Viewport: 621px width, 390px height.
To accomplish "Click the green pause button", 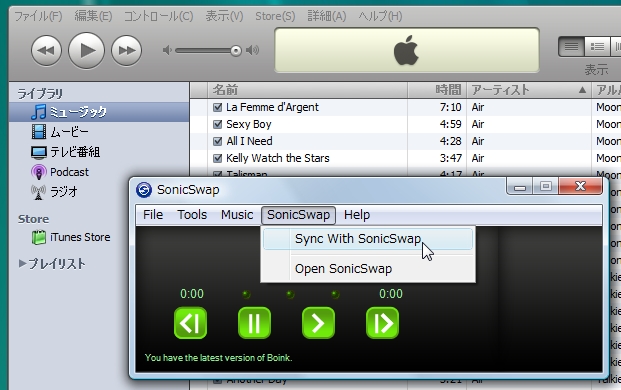I will tap(254, 323).
